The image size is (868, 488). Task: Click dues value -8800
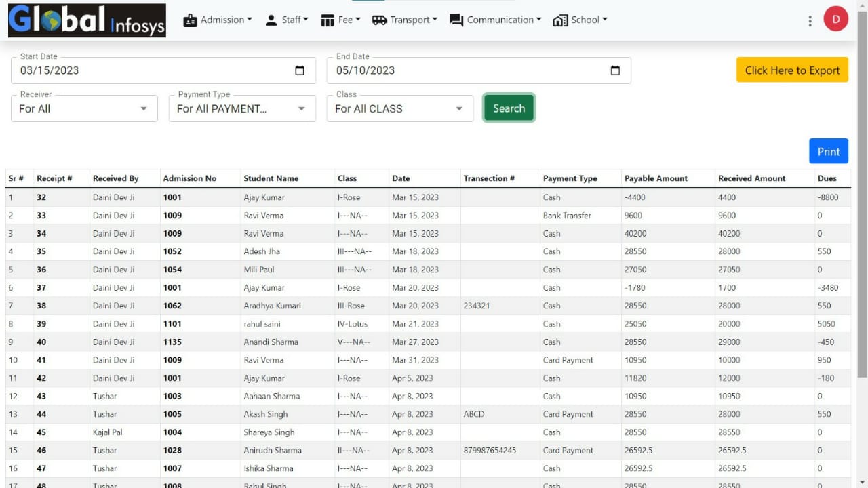(828, 197)
